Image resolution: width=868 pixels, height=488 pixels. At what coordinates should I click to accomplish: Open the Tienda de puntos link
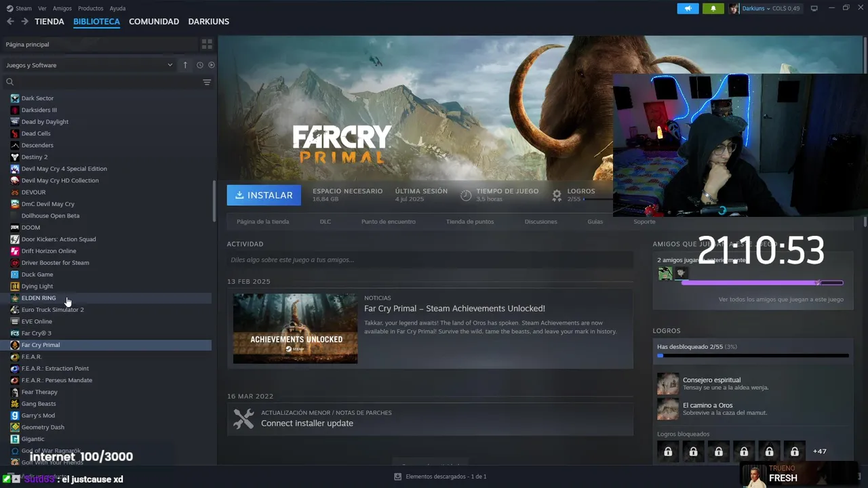click(x=470, y=222)
